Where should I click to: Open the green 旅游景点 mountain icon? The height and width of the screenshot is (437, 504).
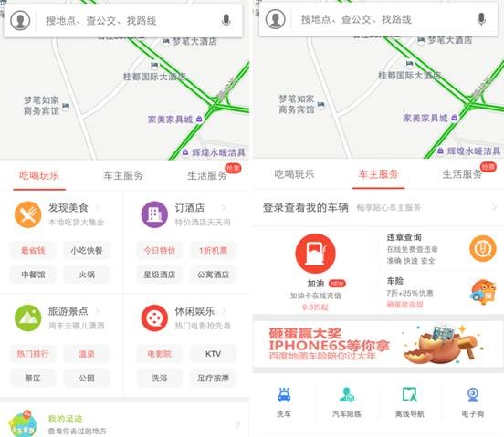click(28, 317)
